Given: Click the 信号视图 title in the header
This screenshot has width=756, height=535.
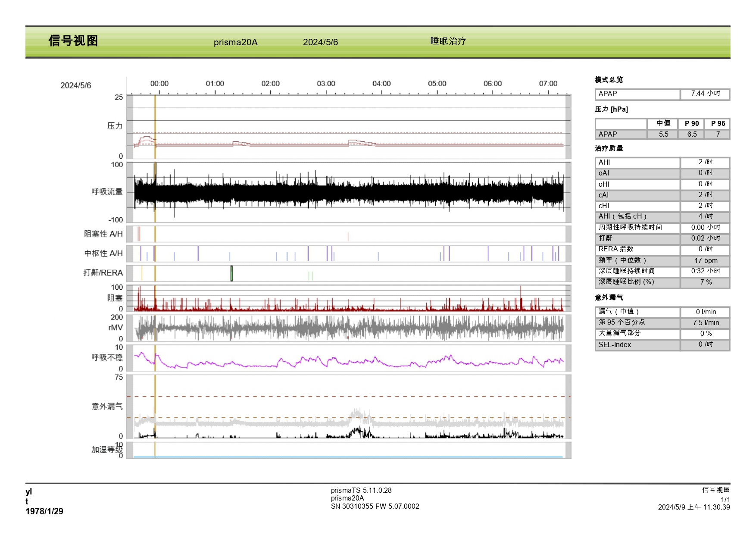Looking at the screenshot, I should click(73, 41).
